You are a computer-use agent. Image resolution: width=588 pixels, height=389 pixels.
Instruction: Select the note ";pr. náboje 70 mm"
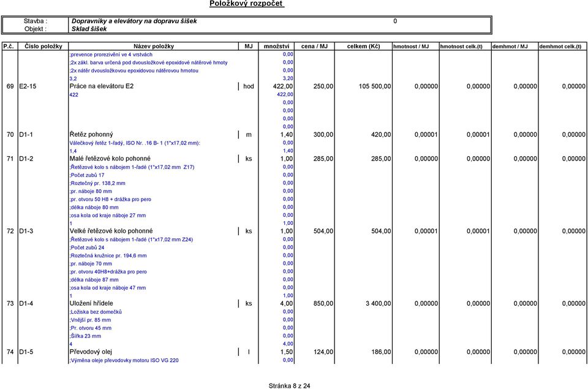pyautogui.click(x=91, y=263)
